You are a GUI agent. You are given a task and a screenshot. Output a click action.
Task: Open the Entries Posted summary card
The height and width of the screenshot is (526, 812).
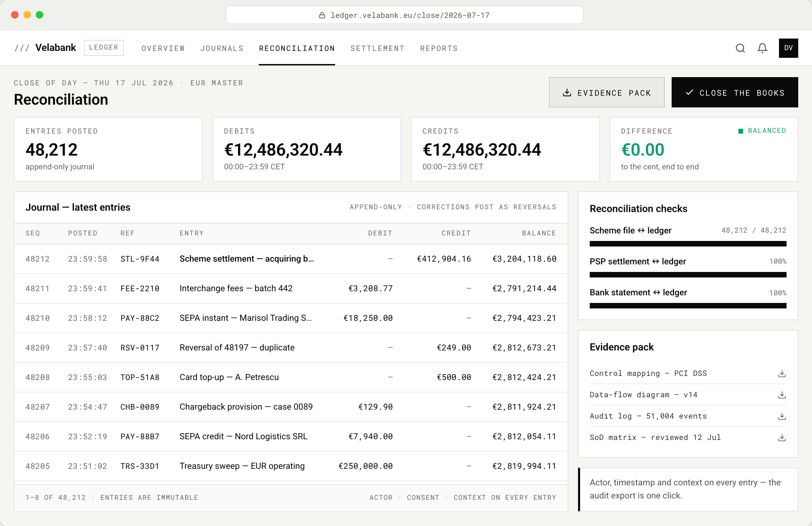click(108, 149)
